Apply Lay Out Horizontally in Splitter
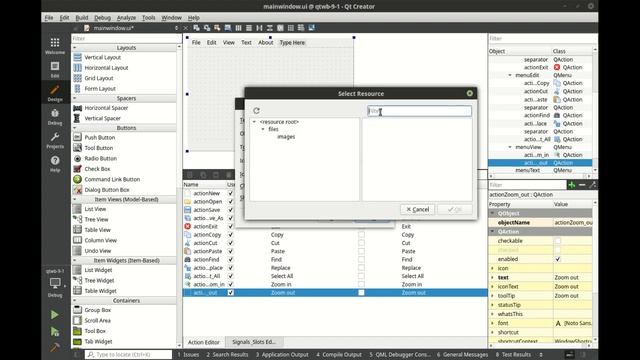 259,28
